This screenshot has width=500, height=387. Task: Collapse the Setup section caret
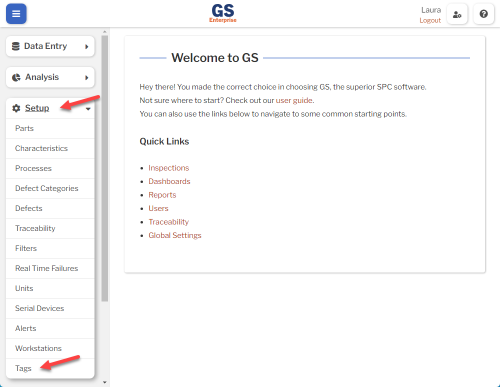(x=88, y=109)
